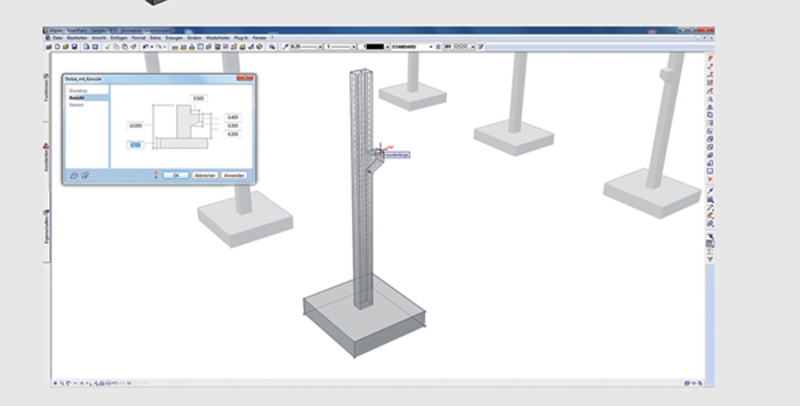Open the pen thickness dropdown
800x406 pixels.
coord(321,47)
